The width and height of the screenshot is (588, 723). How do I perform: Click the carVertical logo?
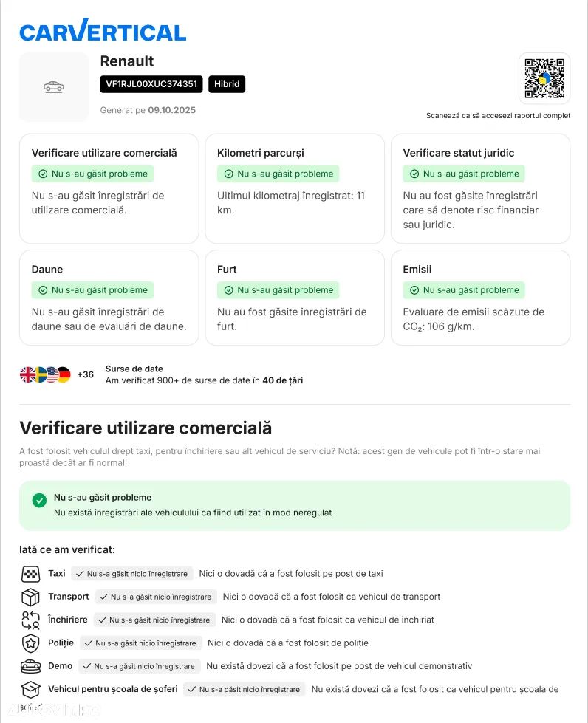point(103,30)
